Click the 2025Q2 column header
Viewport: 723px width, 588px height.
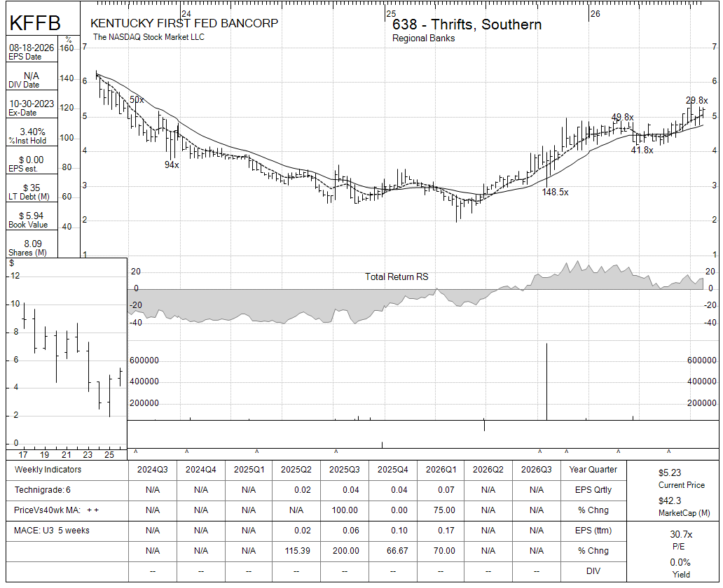[296, 470]
